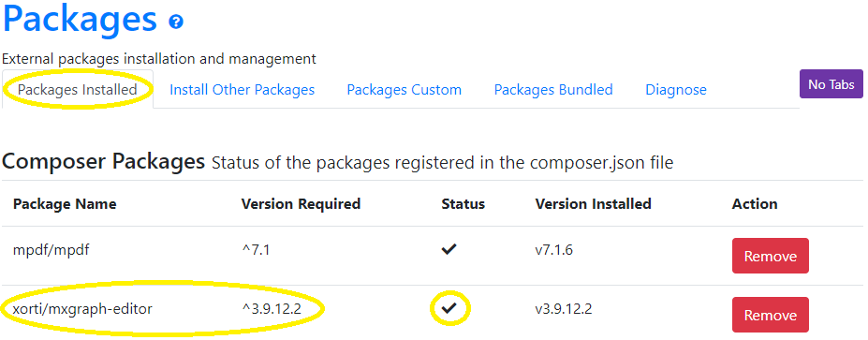The height and width of the screenshot is (340, 868).
Task: Go to the Packages Bundled tab
Action: pos(553,90)
